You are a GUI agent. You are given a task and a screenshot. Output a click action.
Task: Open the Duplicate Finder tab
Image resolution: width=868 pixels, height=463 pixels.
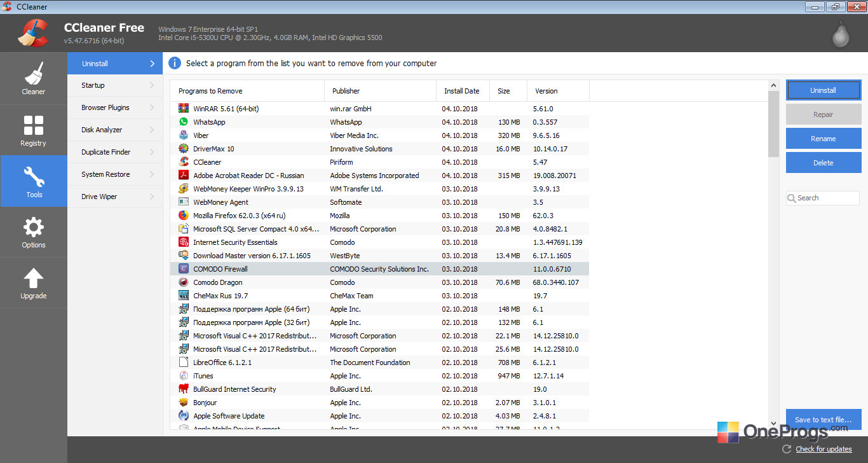pos(115,152)
